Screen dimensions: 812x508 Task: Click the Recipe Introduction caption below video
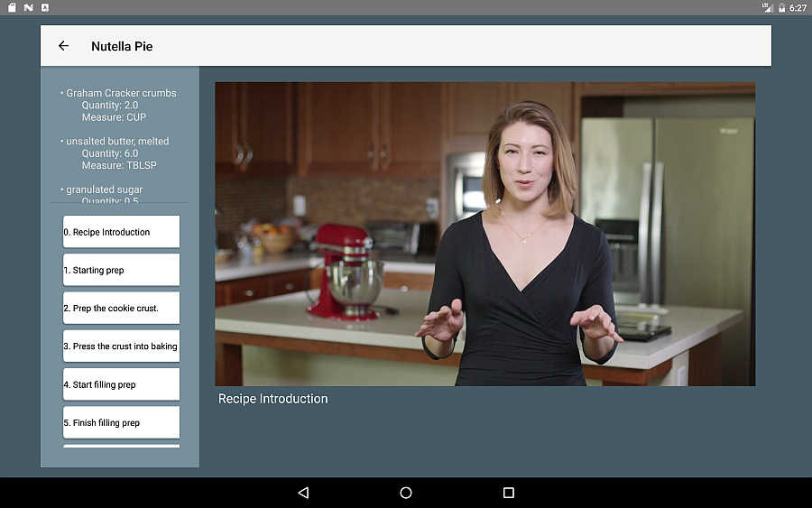[272, 399]
